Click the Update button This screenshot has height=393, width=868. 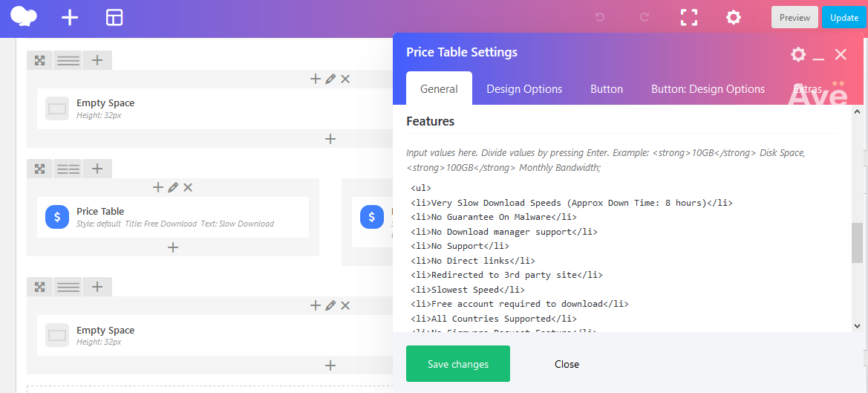[844, 17]
